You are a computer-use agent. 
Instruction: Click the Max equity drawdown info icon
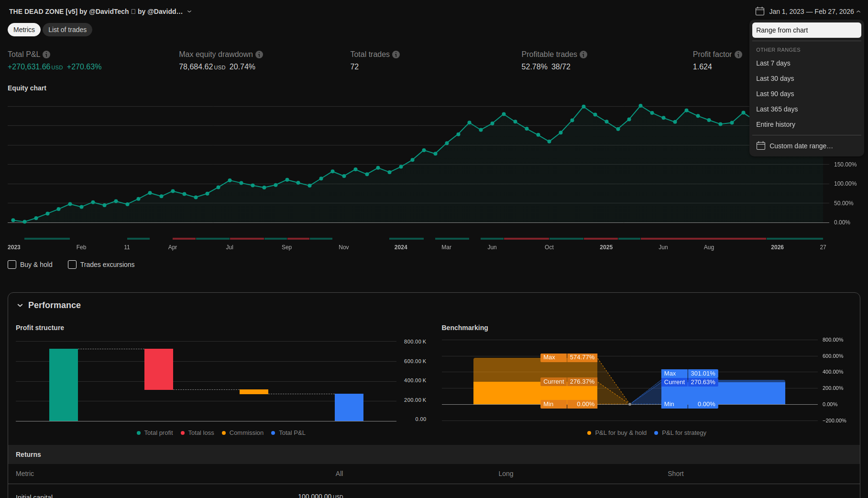tap(259, 55)
